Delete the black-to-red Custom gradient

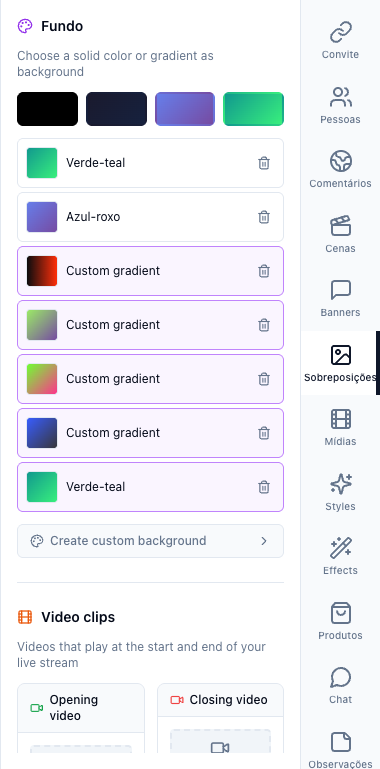264,271
